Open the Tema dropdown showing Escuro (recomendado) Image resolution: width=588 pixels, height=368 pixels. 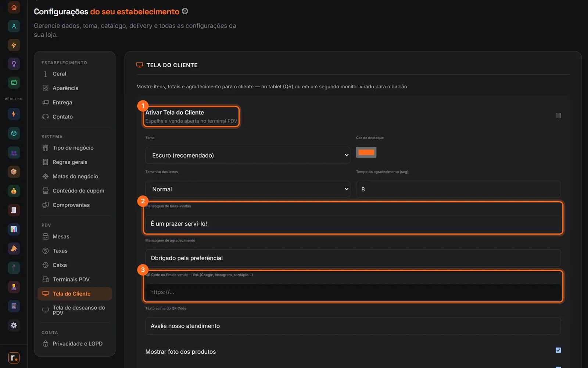click(248, 155)
